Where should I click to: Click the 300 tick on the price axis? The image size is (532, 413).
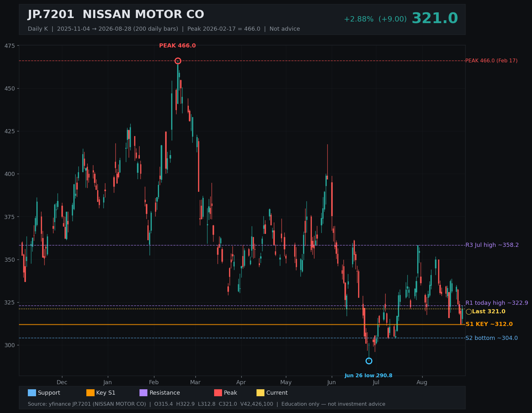coord(10,345)
